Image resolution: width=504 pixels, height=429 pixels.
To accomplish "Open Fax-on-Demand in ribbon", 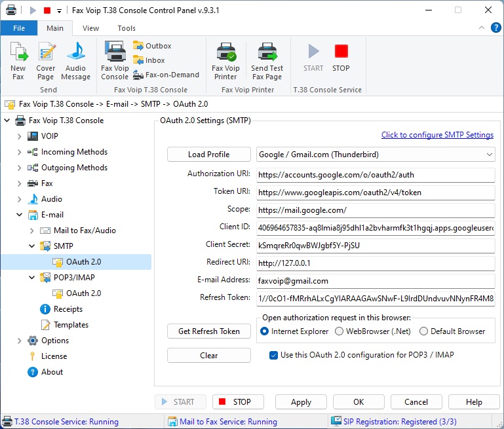I will [x=166, y=75].
